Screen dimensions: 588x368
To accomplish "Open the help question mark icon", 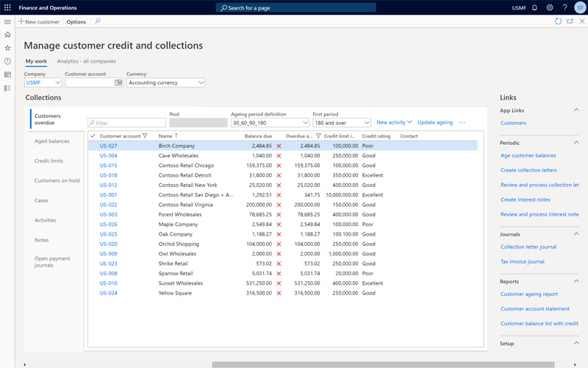I will point(564,7).
